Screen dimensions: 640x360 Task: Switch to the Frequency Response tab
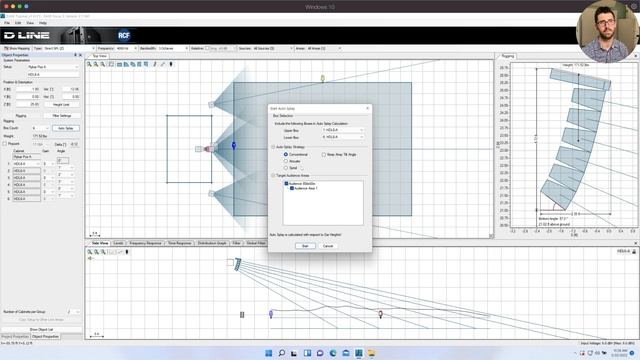click(x=145, y=243)
